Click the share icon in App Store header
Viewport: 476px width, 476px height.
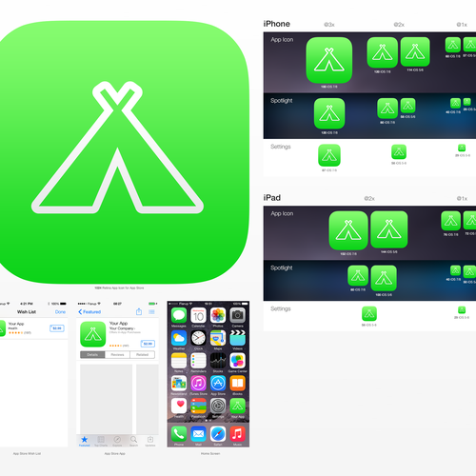(x=139, y=311)
